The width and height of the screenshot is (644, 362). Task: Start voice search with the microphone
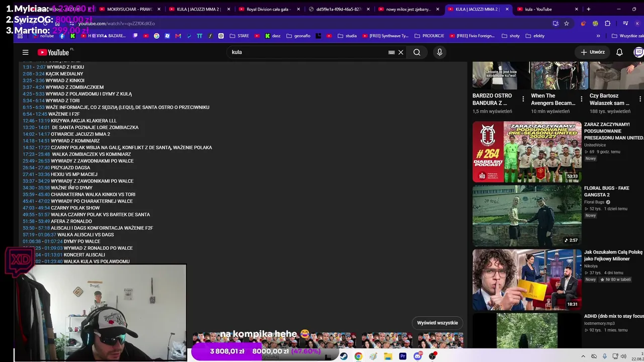point(440,52)
